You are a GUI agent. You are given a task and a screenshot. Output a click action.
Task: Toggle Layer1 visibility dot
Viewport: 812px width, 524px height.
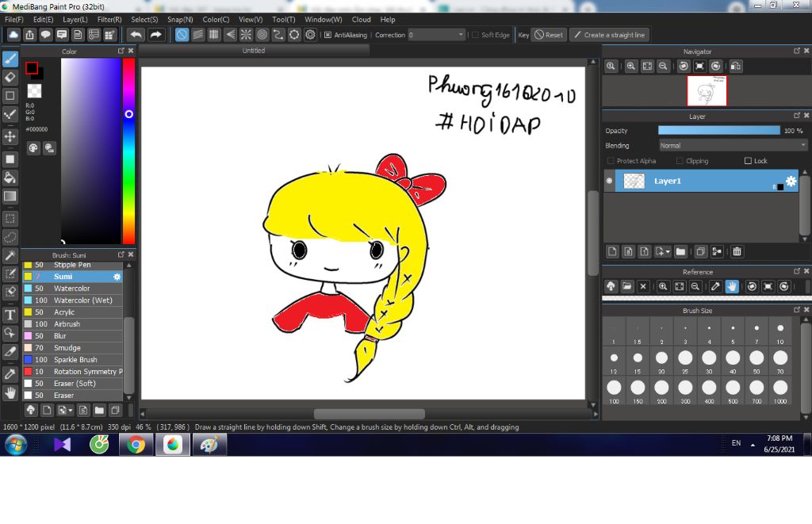tap(609, 181)
